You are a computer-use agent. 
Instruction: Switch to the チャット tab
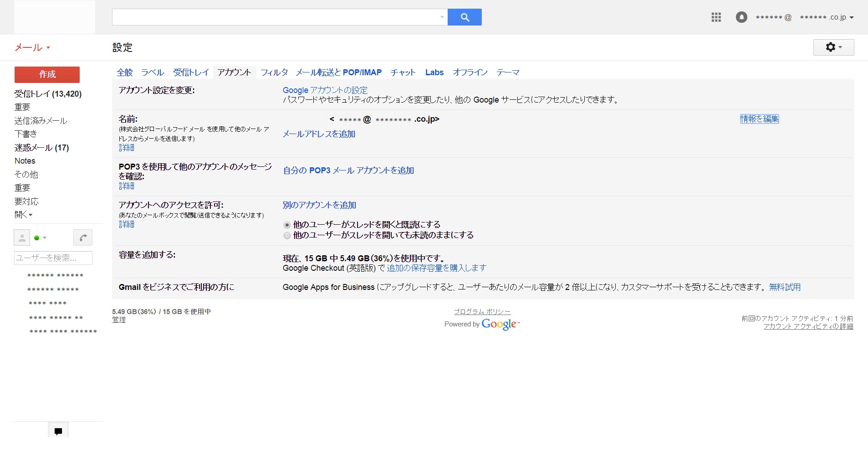click(403, 72)
